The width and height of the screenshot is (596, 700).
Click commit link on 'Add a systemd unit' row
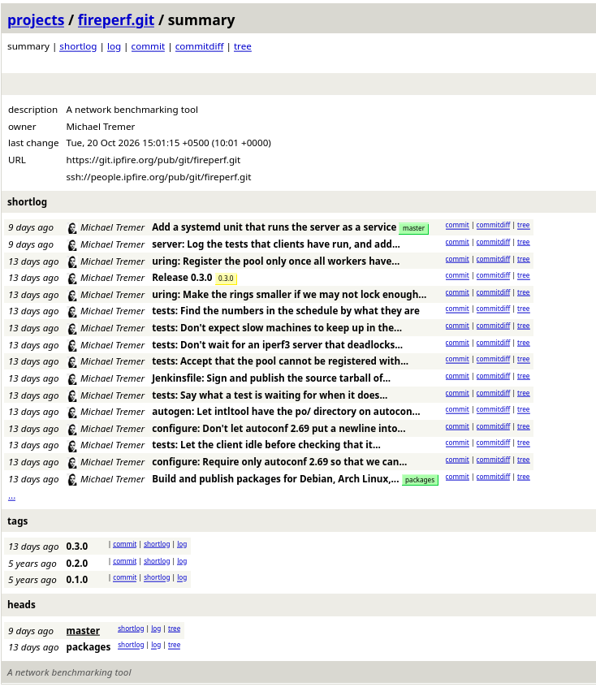tap(457, 226)
